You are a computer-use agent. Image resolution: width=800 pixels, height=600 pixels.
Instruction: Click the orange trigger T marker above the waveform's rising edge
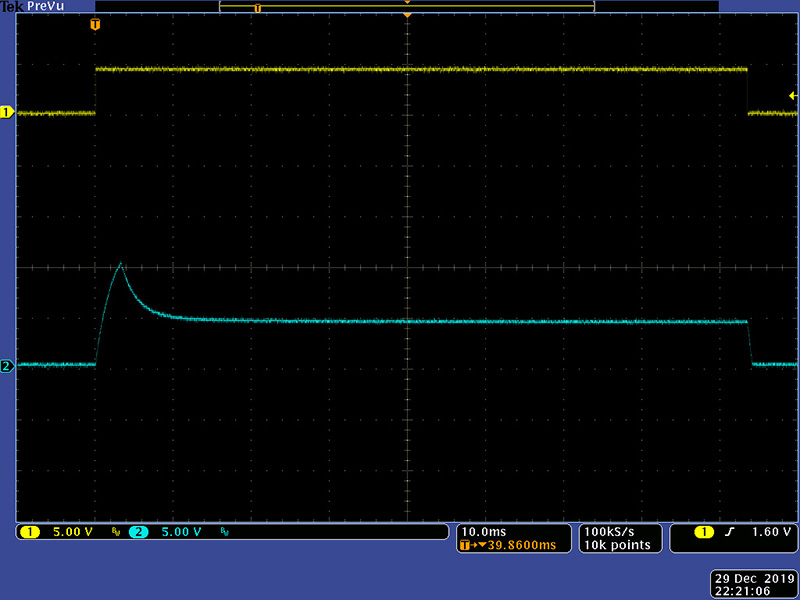tap(95, 24)
